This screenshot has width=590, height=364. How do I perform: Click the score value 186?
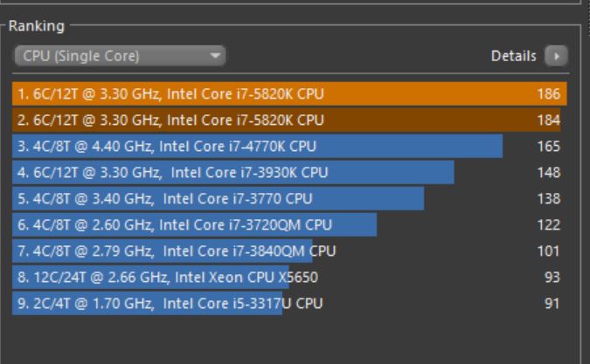click(x=549, y=93)
